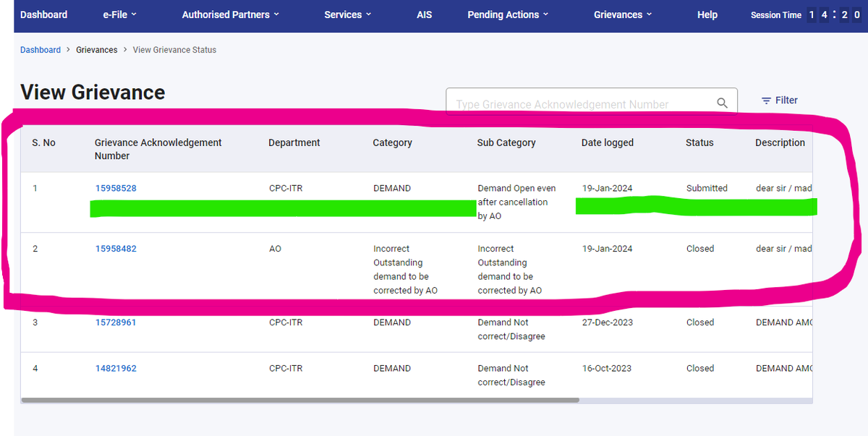Click the Grievance Acknowledgement Number column header
Screen dimensions: 868x436
point(158,149)
